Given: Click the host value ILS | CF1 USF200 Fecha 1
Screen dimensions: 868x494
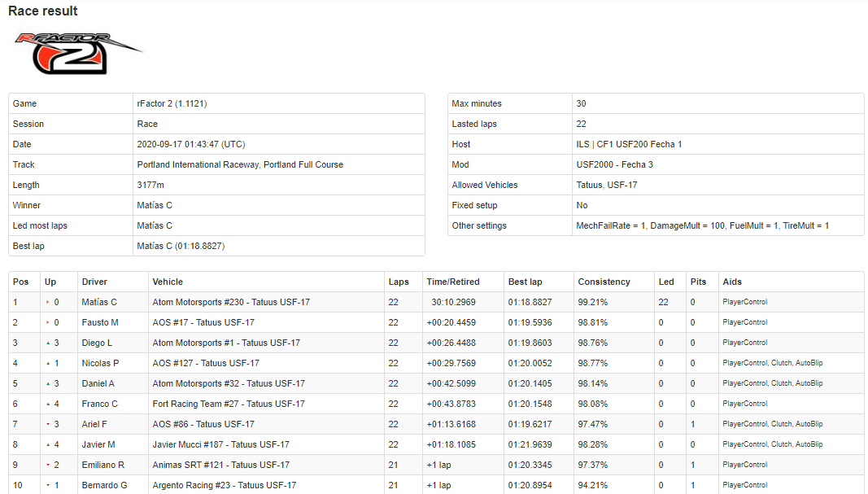Looking at the screenshot, I should pyautogui.click(x=629, y=144).
